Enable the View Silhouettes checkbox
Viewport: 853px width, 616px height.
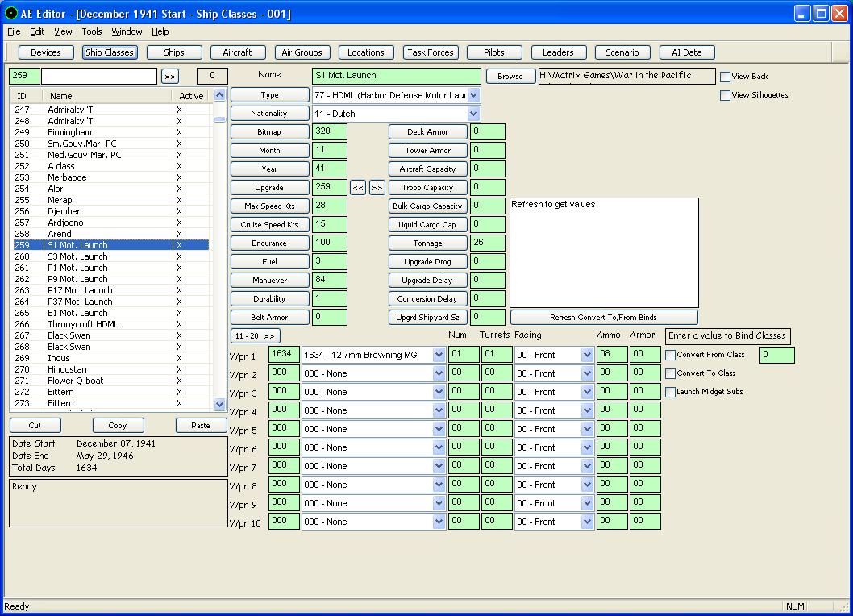click(725, 95)
